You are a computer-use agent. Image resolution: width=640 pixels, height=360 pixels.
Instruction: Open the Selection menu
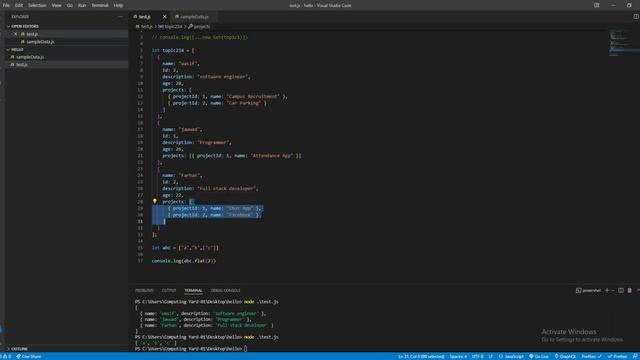click(37, 5)
